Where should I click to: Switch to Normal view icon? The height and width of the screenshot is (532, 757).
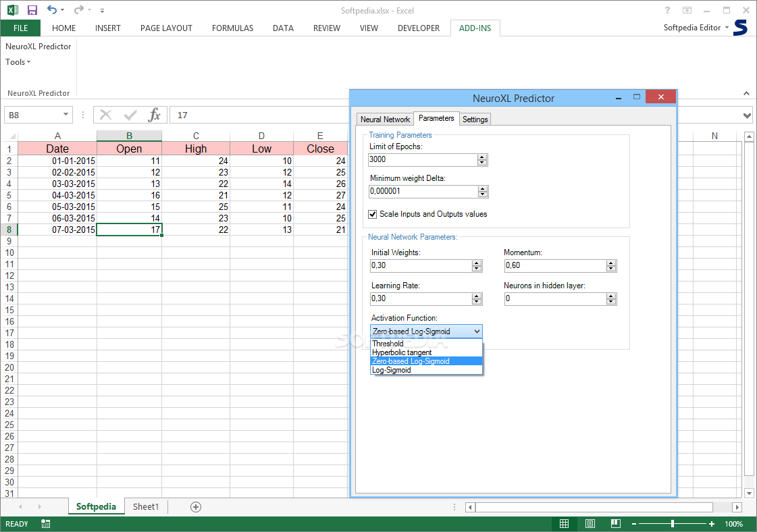coord(564,524)
